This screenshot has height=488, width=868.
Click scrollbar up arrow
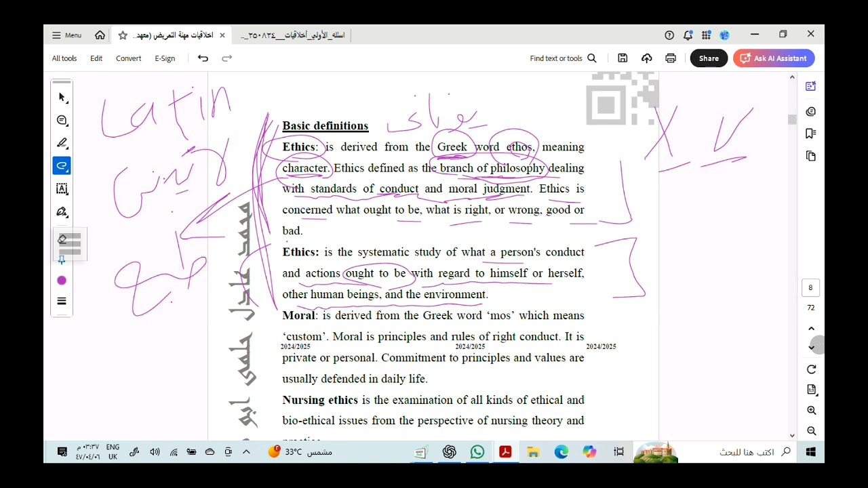point(792,77)
